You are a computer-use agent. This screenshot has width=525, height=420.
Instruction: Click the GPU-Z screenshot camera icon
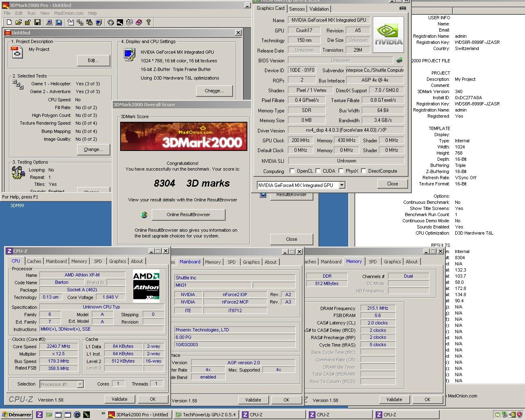pyautogui.click(x=403, y=8)
